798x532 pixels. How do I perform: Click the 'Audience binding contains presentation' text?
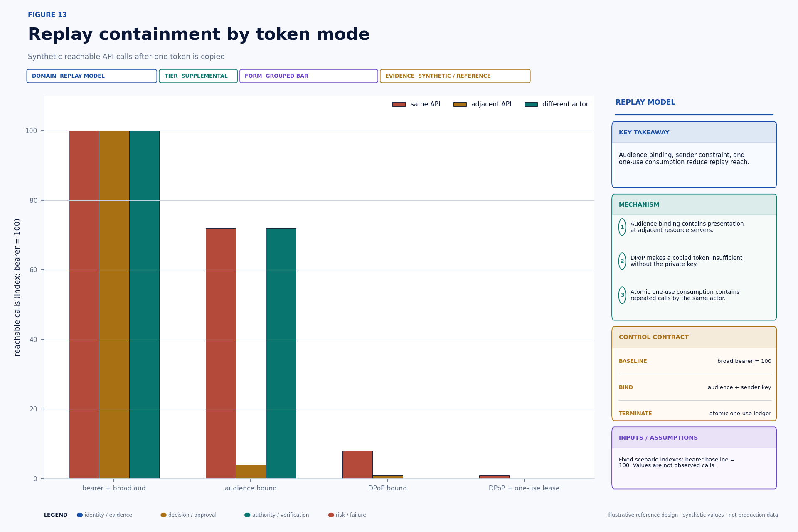(687, 227)
